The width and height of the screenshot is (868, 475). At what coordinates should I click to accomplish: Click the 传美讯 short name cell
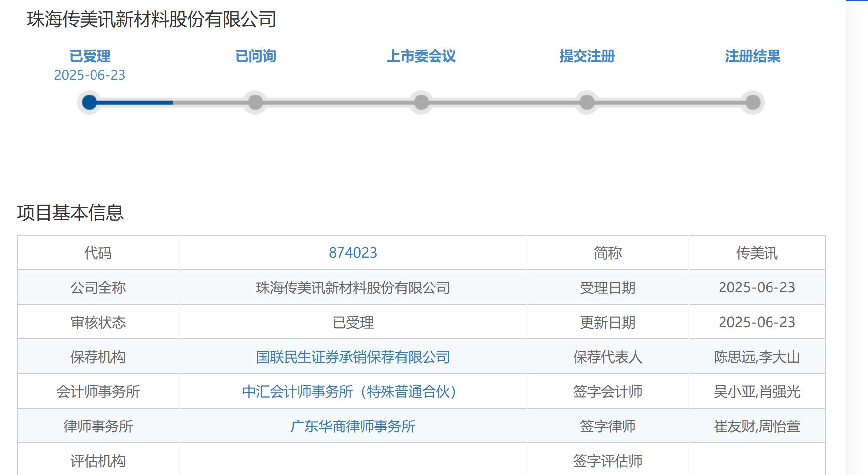click(x=757, y=253)
